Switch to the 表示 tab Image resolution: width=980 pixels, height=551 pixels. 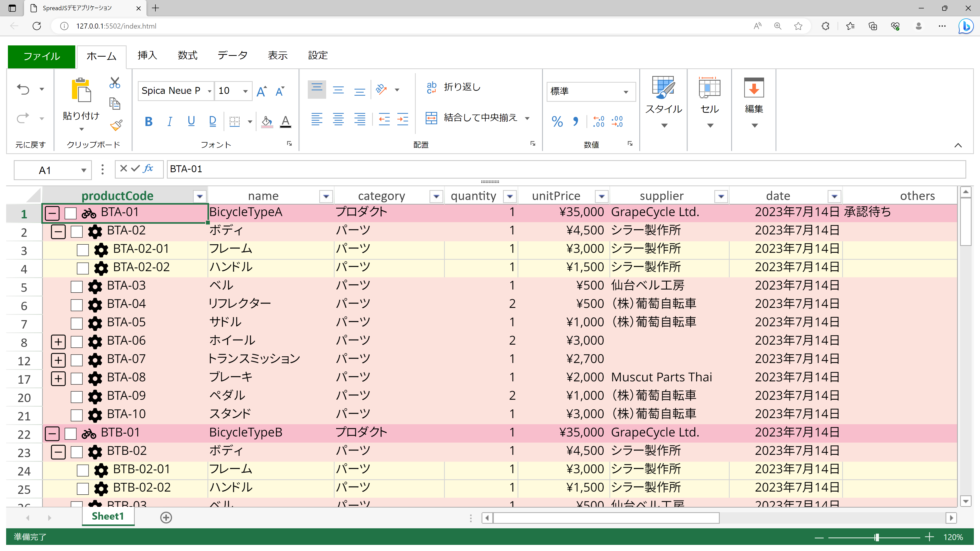pyautogui.click(x=278, y=56)
